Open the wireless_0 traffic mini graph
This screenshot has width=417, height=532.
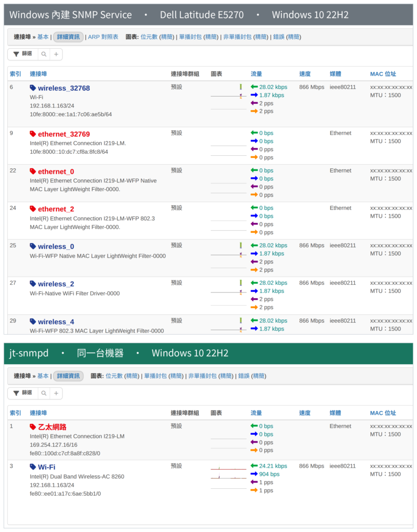[x=228, y=250]
